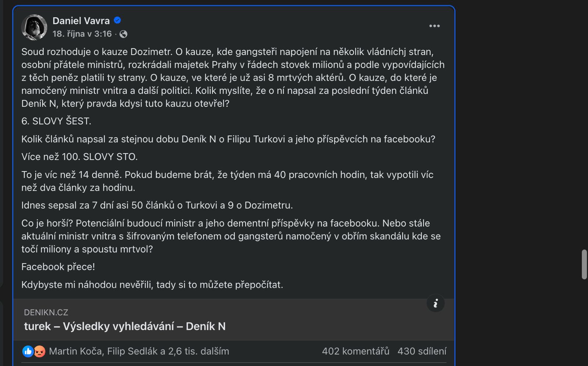This screenshot has width=588, height=366.
Task: Open the post timestamp 18. října v 3:16
Action: [82, 34]
